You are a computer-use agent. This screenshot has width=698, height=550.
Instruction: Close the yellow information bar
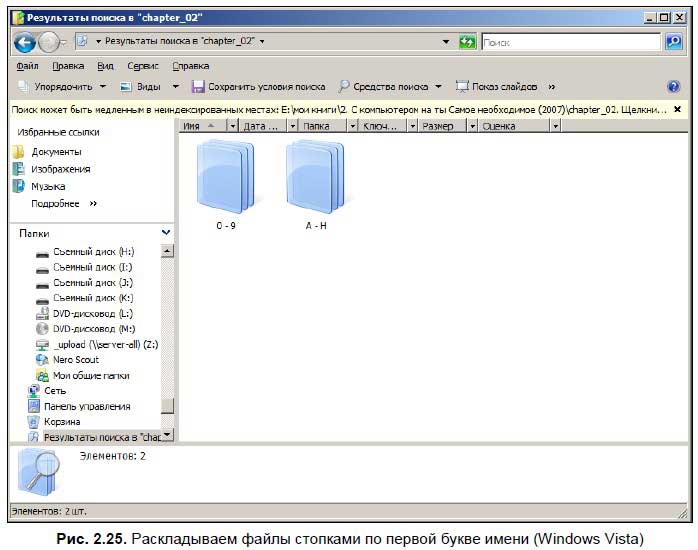point(678,109)
